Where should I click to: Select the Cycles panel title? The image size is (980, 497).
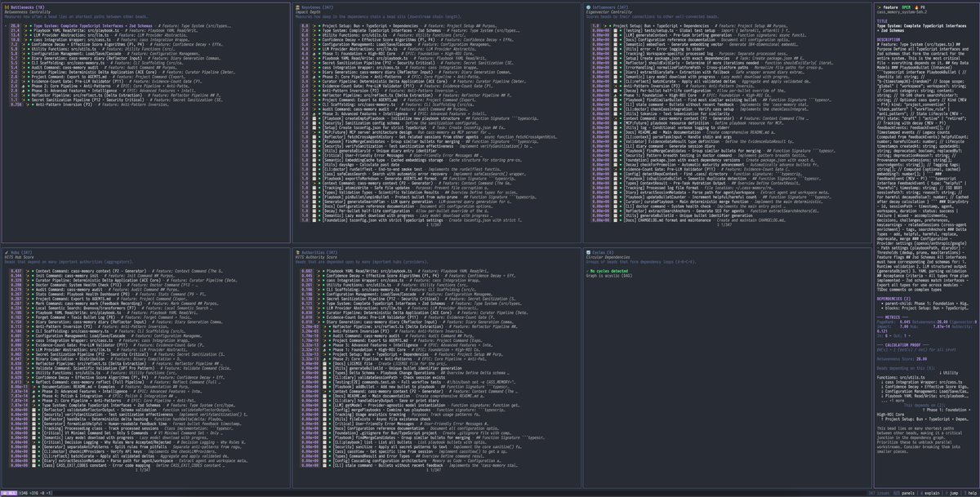[x=604, y=252]
